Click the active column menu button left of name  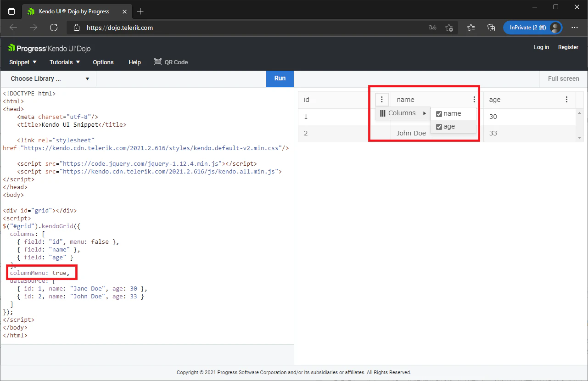point(382,100)
